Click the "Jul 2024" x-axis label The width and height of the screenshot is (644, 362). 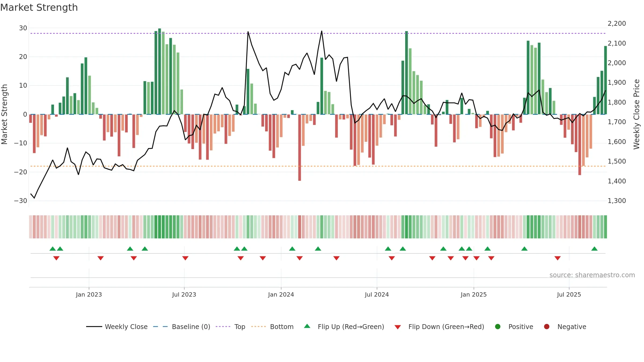click(377, 294)
